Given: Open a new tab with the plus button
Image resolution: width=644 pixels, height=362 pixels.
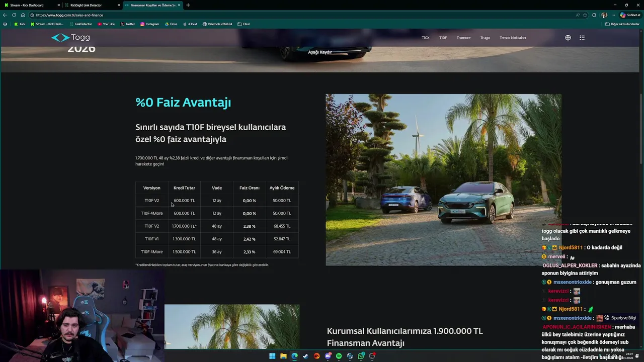Looking at the screenshot, I should [x=188, y=5].
